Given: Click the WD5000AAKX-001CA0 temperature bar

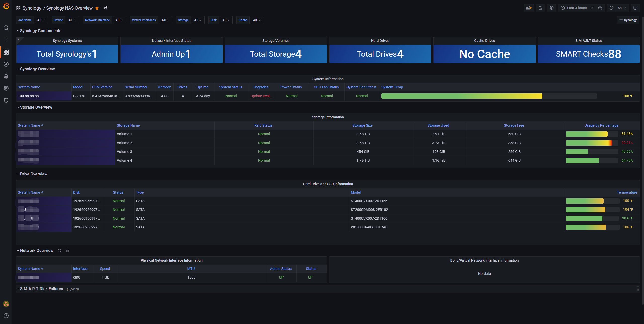Looking at the screenshot, I should click(x=592, y=227).
